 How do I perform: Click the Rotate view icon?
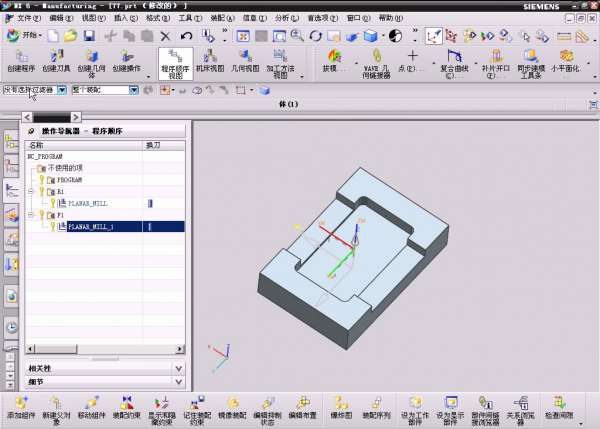pos(316,36)
